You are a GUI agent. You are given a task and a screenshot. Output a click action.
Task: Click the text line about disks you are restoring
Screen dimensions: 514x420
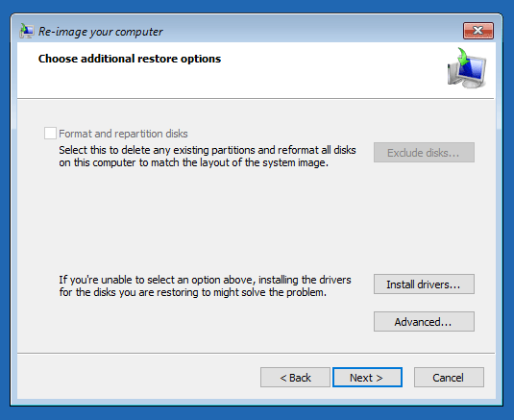point(192,292)
